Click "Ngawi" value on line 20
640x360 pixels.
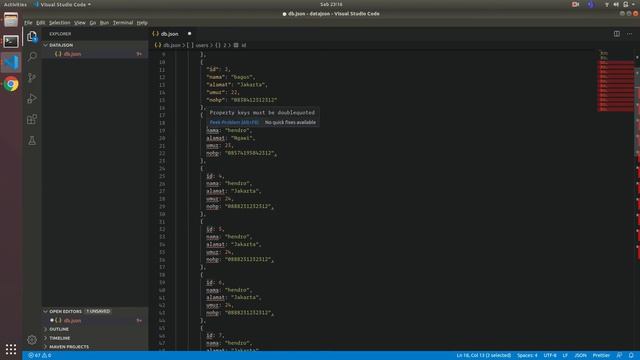pyautogui.click(x=241, y=138)
